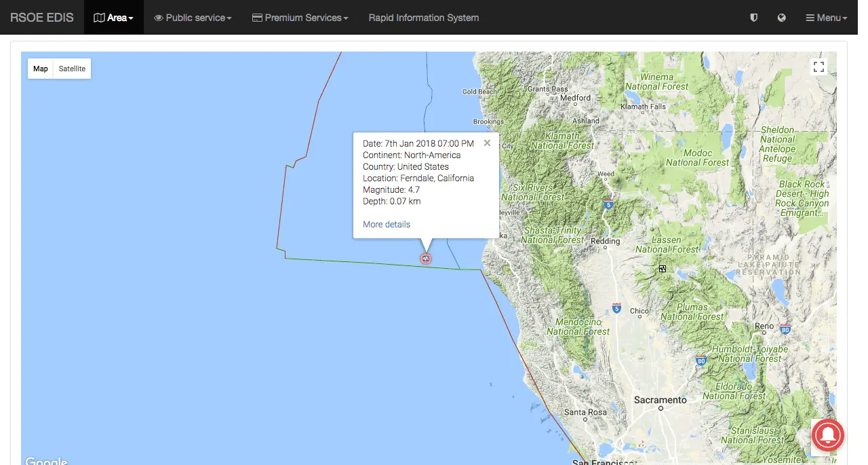This screenshot has width=868, height=465.
Task: Open the Rapid Information System page
Action: tap(423, 18)
